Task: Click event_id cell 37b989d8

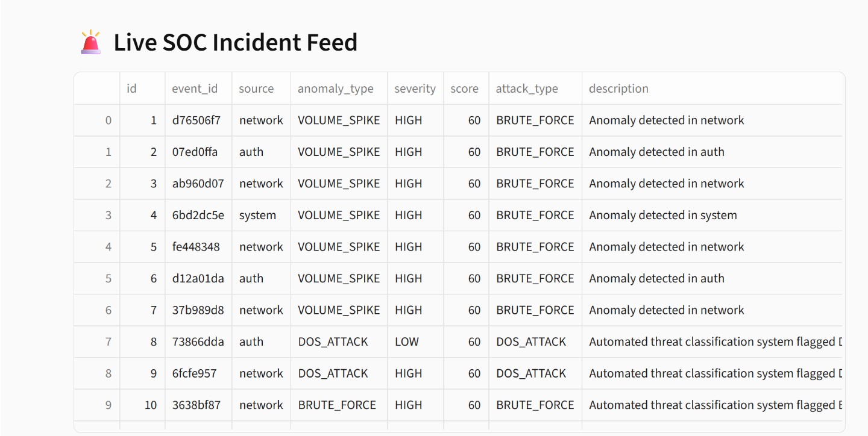Action: pyautogui.click(x=198, y=310)
